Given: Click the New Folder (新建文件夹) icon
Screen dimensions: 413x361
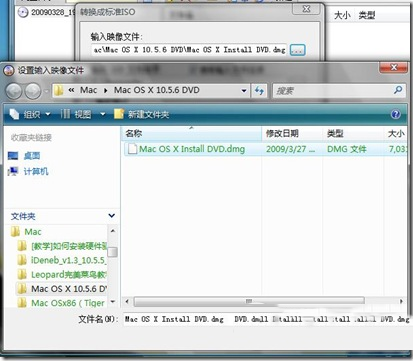Looking at the screenshot, I should click(x=119, y=114).
